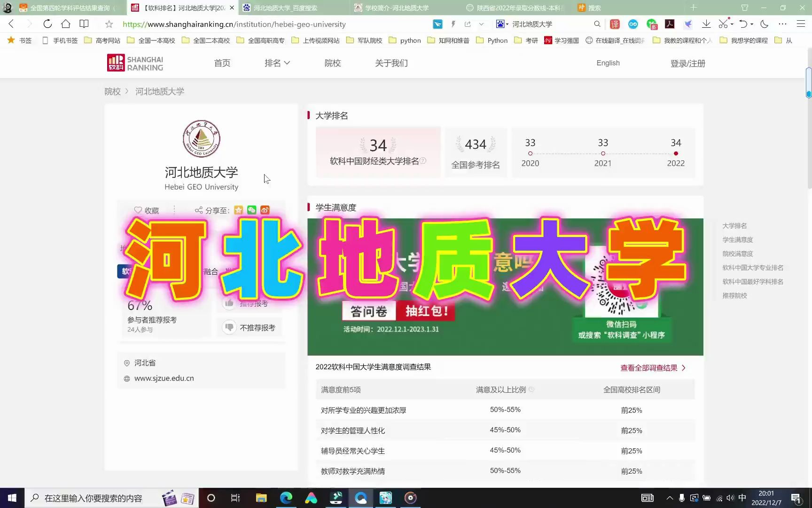Open the hamburger main menu
Screen dimensions: 812x508
pos(801,24)
